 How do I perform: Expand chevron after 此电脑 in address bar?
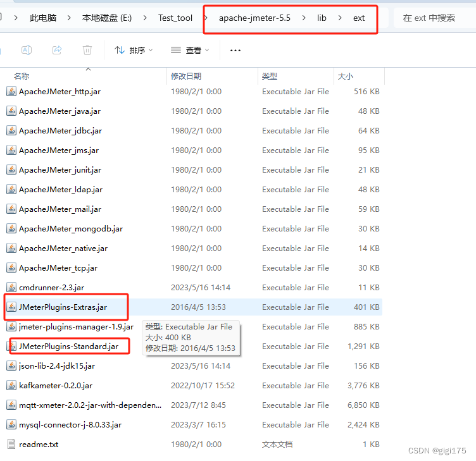click(x=69, y=18)
